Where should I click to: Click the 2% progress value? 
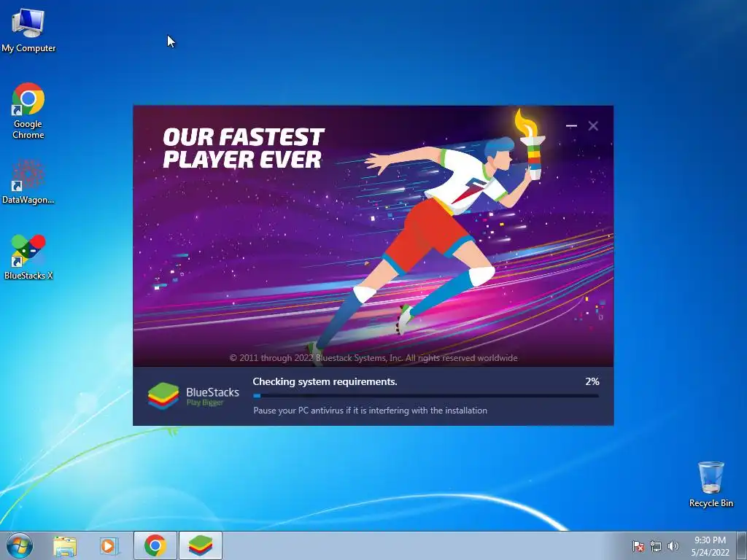[592, 381]
